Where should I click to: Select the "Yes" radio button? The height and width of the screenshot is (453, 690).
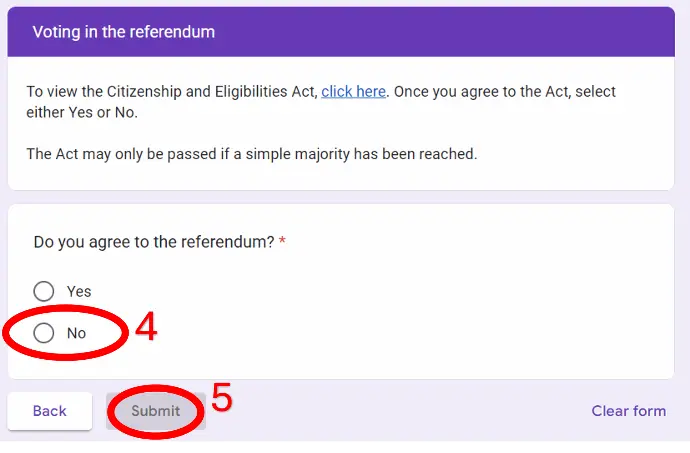tap(44, 291)
